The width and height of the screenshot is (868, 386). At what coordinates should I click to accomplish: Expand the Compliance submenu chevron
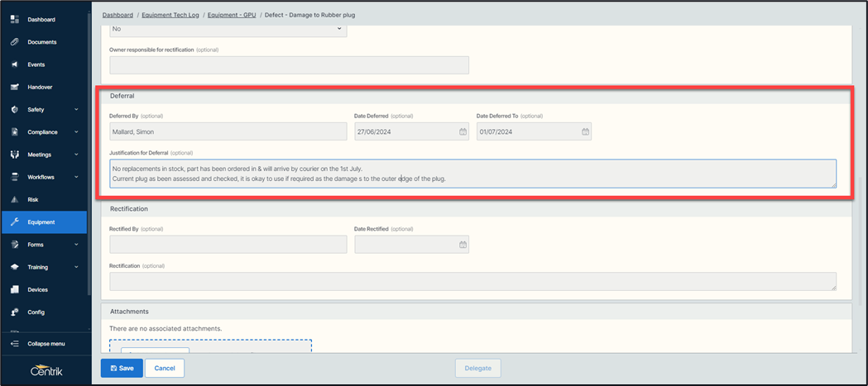tap(76, 131)
